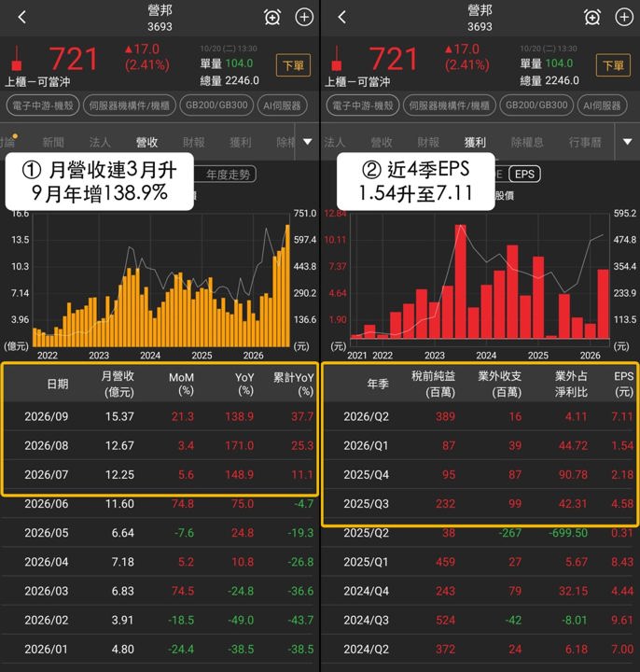This screenshot has width=640, height=672.
Task: Tap the red candlestick icon beside the left 721 price
Action: pyautogui.click(x=17, y=58)
